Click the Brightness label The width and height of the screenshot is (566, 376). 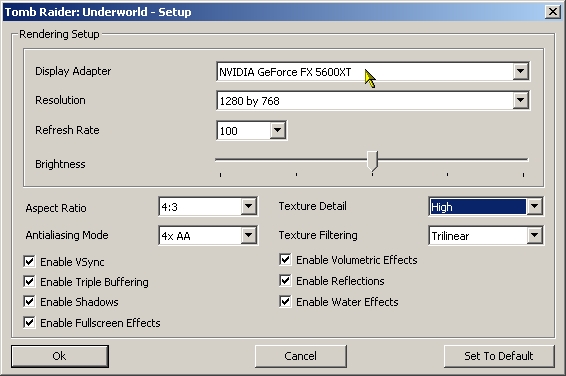pyautogui.click(x=60, y=164)
